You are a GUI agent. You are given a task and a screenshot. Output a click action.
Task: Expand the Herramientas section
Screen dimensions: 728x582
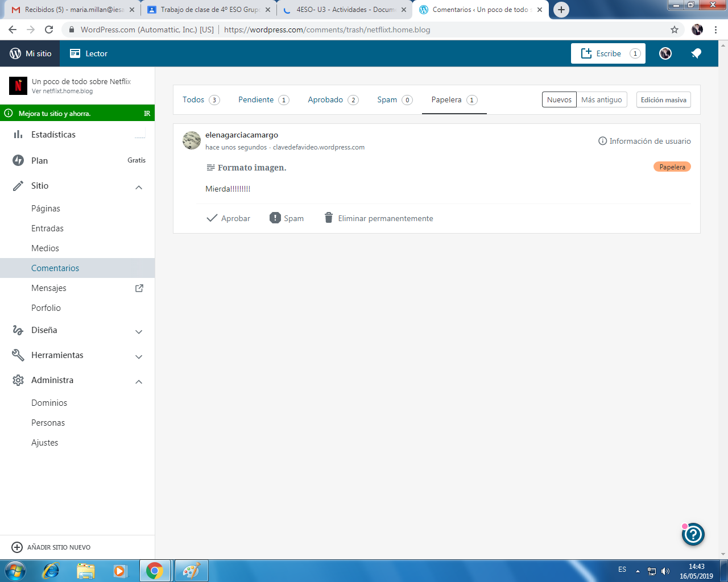pos(139,356)
